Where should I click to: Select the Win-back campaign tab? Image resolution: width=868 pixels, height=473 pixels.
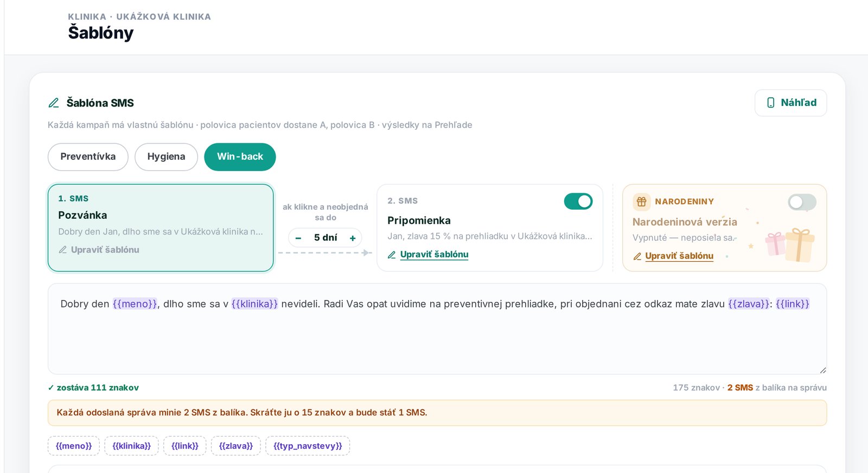tap(240, 157)
